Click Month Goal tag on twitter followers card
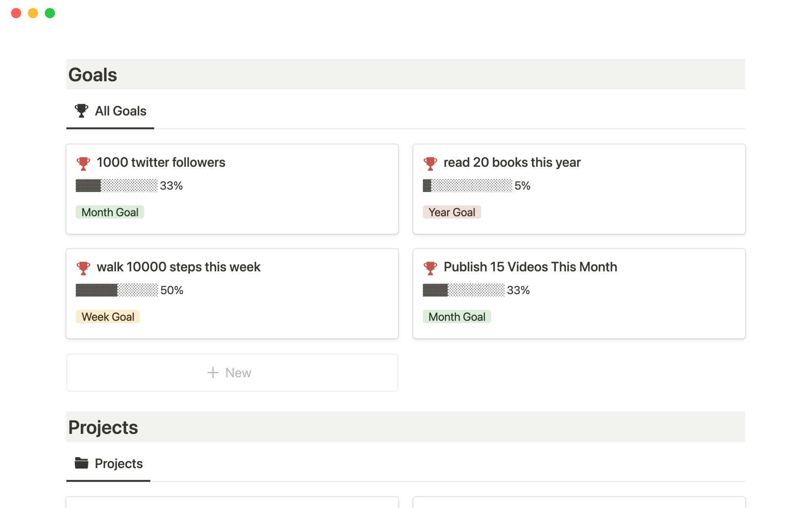 coord(110,212)
